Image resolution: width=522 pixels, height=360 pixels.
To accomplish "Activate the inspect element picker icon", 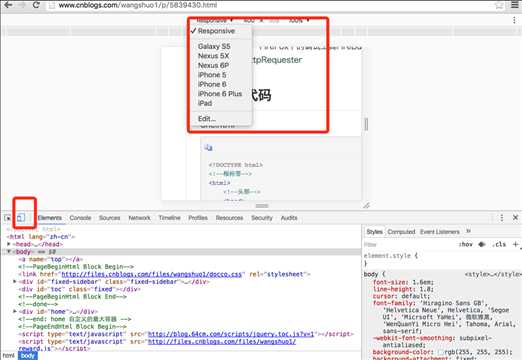I will [7, 218].
